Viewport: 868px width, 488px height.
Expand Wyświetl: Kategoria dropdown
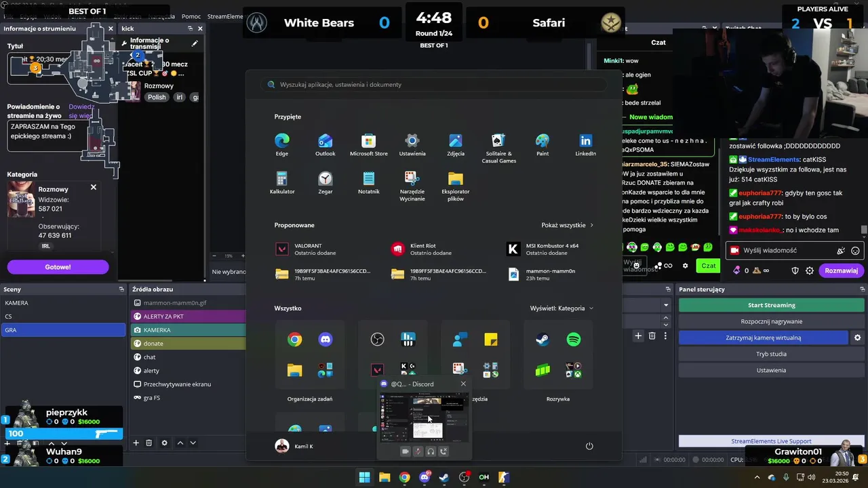[x=561, y=308]
